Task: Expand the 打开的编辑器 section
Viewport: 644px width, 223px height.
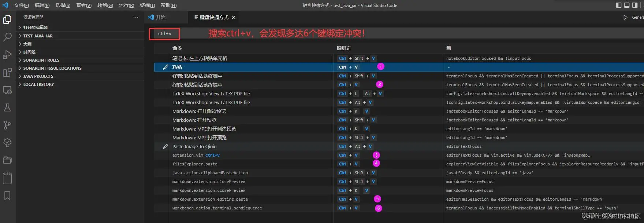Action: click(81, 28)
